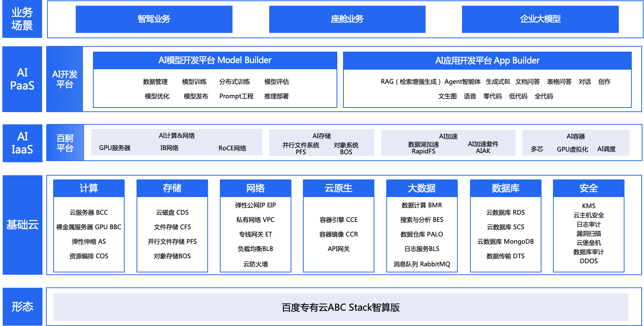This screenshot has height=326, width=644.
Task: Click the 智驾业务 block
Action: tap(154, 19)
